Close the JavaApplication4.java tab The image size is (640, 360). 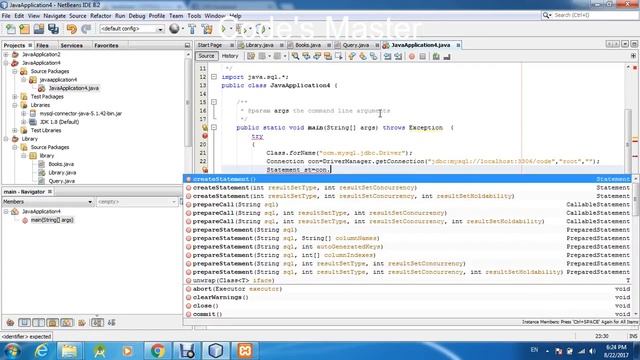pos(458,45)
